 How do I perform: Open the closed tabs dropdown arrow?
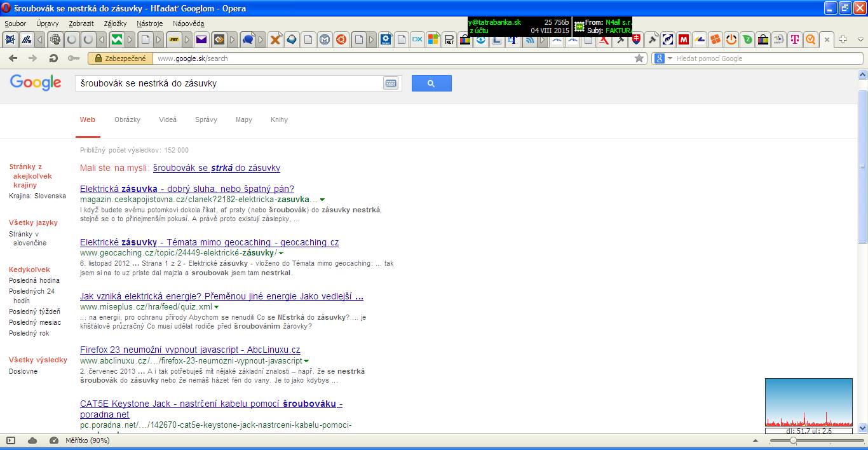click(x=861, y=39)
